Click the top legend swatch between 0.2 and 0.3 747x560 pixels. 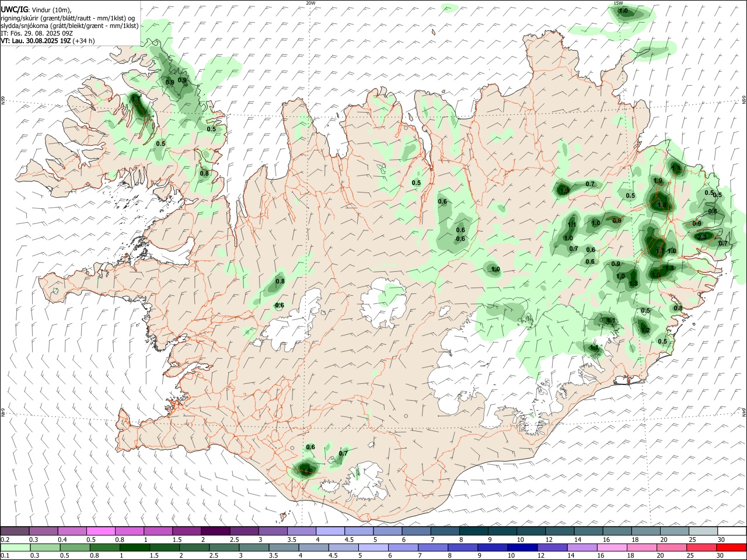15,531
